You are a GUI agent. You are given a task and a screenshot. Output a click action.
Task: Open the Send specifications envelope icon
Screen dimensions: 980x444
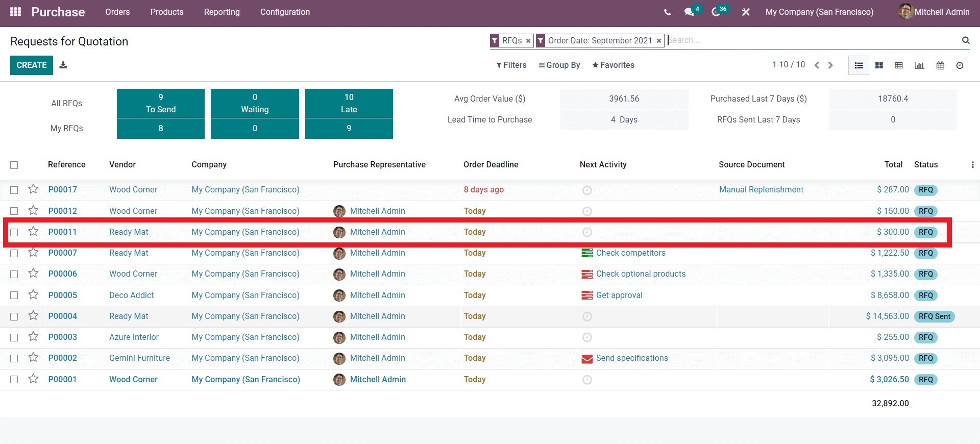coord(587,358)
